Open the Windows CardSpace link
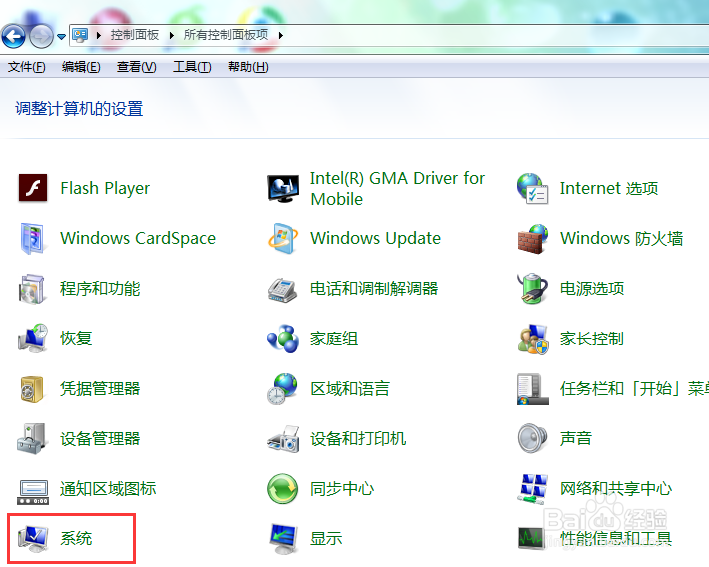The width and height of the screenshot is (709, 567). (138, 239)
